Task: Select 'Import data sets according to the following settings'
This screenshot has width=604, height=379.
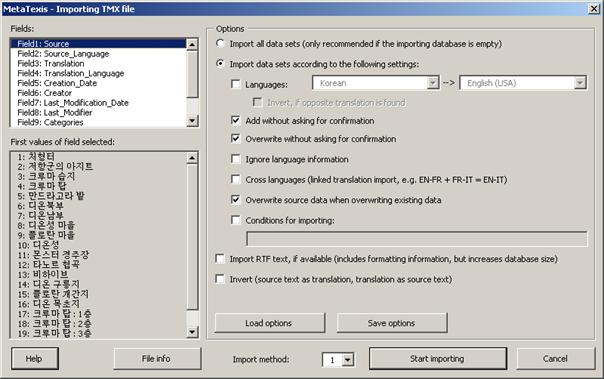Action: coord(220,64)
